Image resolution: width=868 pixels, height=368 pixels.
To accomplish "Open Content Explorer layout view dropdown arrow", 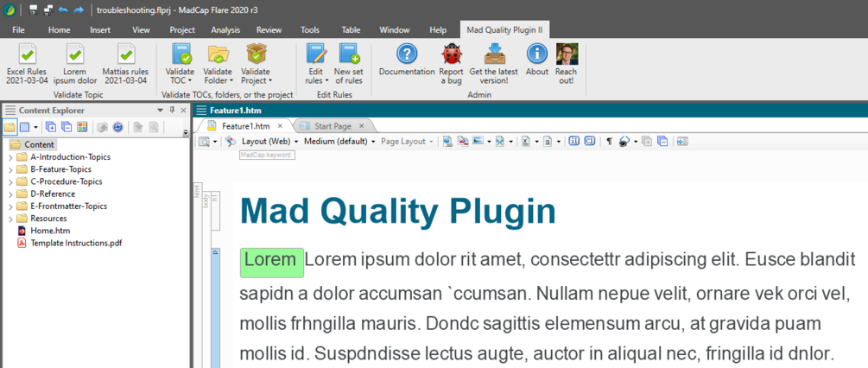I will [x=35, y=127].
